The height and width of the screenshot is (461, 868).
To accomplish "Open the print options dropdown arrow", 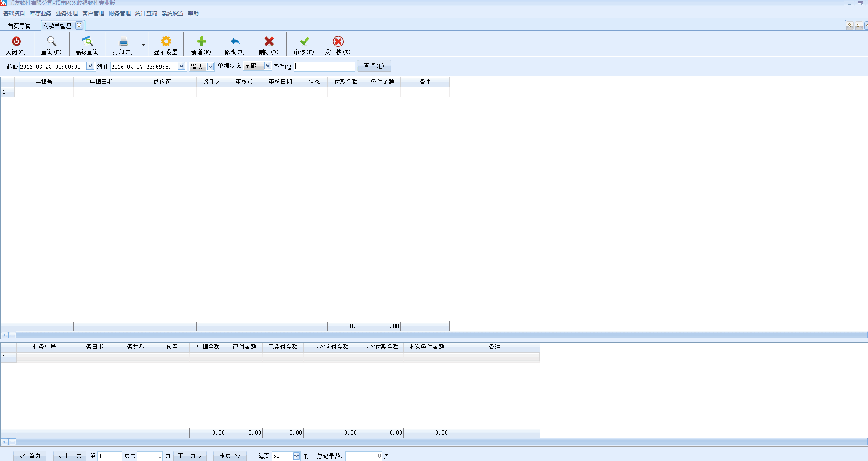I will 143,45.
